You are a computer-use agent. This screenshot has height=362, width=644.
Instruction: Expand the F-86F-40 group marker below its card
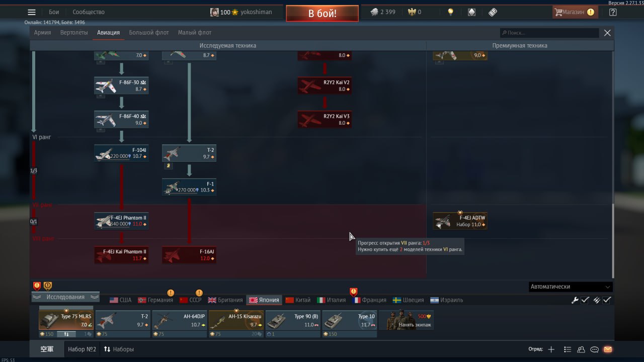coord(101,129)
